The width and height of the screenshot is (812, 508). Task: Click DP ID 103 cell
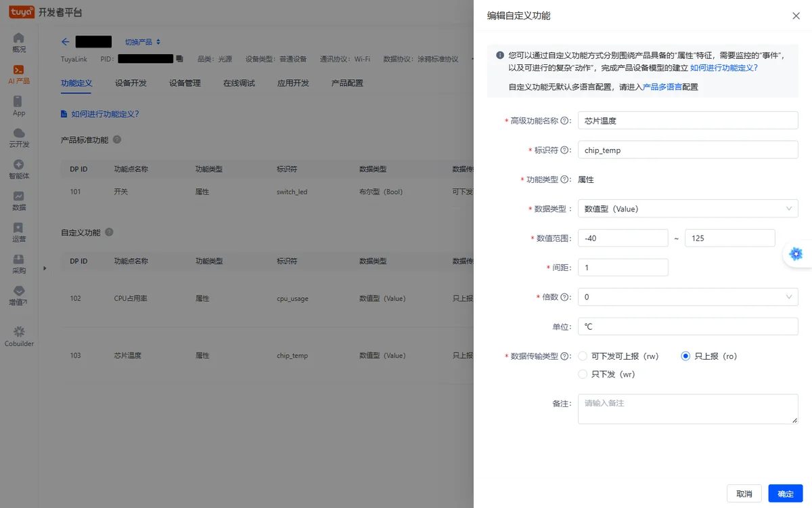coord(75,355)
